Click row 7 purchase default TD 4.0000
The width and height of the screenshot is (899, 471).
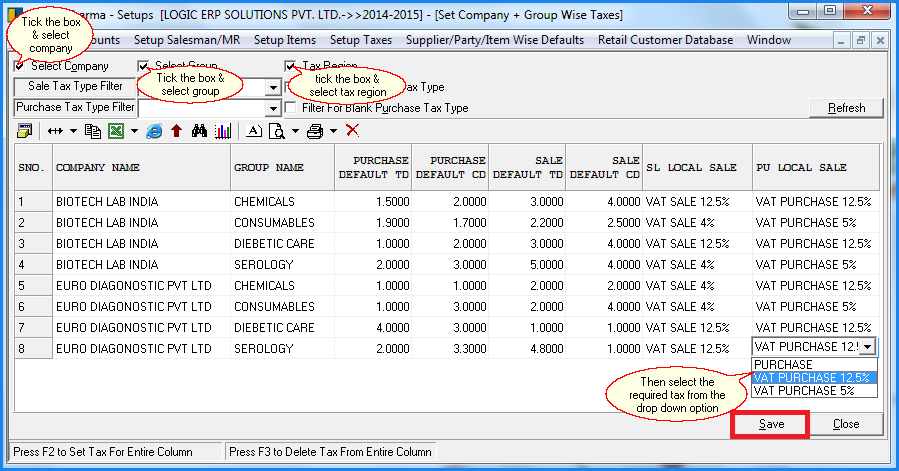[373, 328]
